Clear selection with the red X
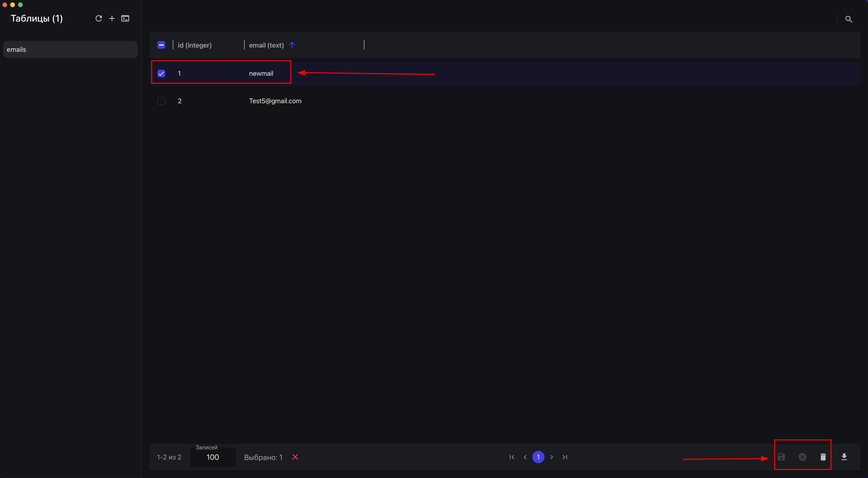This screenshot has height=478, width=868. tap(295, 457)
